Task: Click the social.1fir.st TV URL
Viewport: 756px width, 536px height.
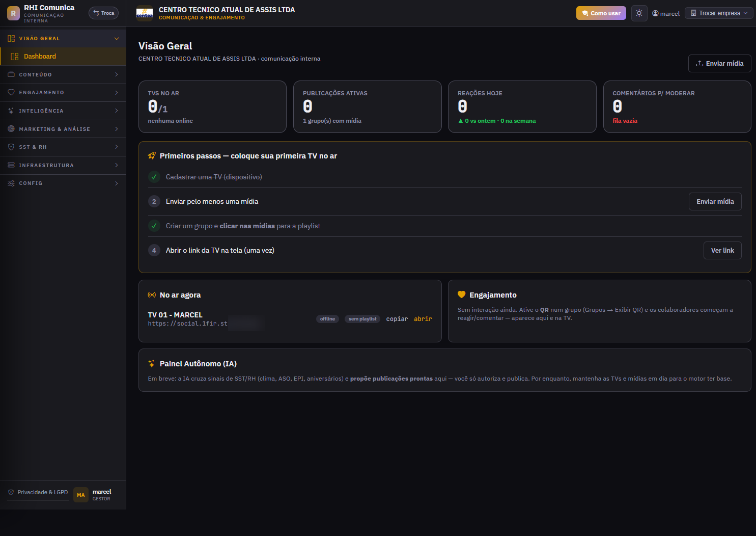Action: pos(188,324)
